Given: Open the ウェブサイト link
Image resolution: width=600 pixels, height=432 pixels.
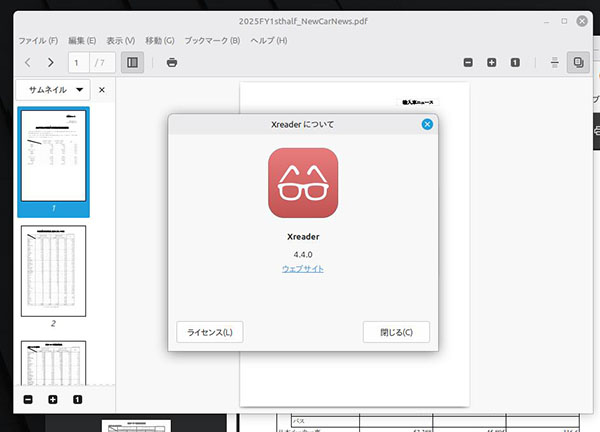Looking at the screenshot, I should [x=302, y=269].
